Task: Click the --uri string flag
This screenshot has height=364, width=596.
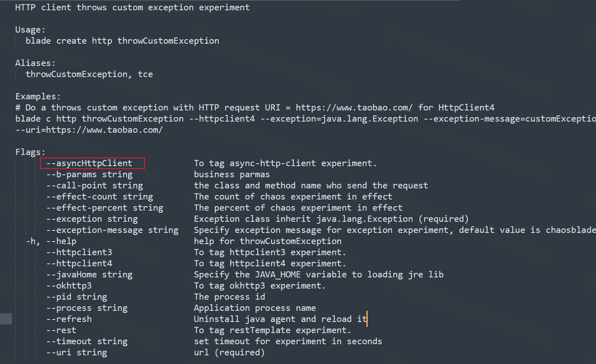Action: point(77,352)
